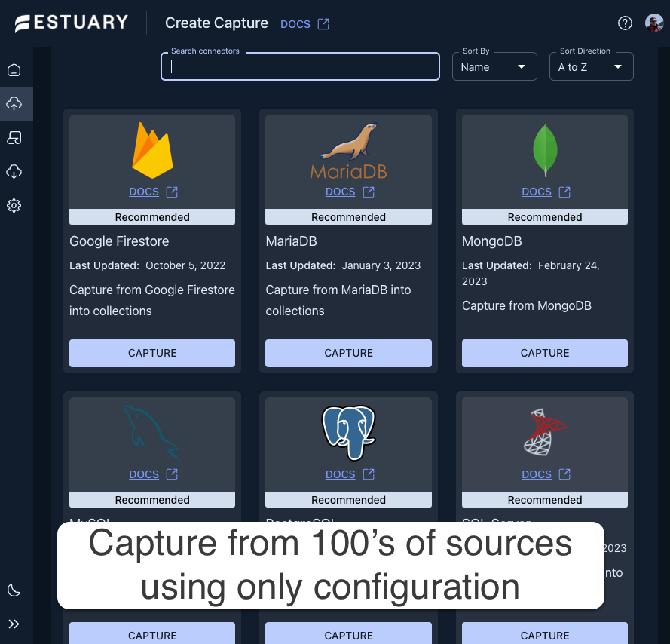The image size is (670, 644).
Task: Click the MongoDB leaf logo
Action: (x=545, y=150)
